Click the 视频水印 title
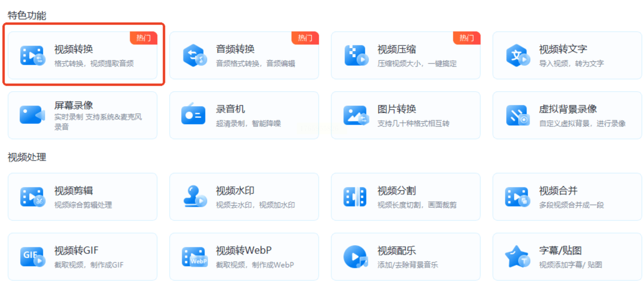Image resolution: width=644 pixels, height=290 pixels. point(235,191)
